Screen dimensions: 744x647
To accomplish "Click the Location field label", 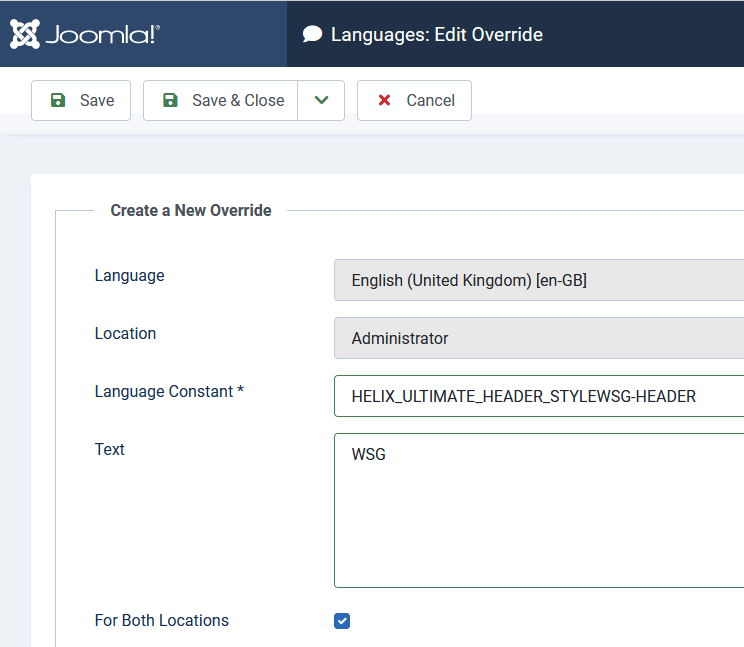I will click(x=125, y=333).
